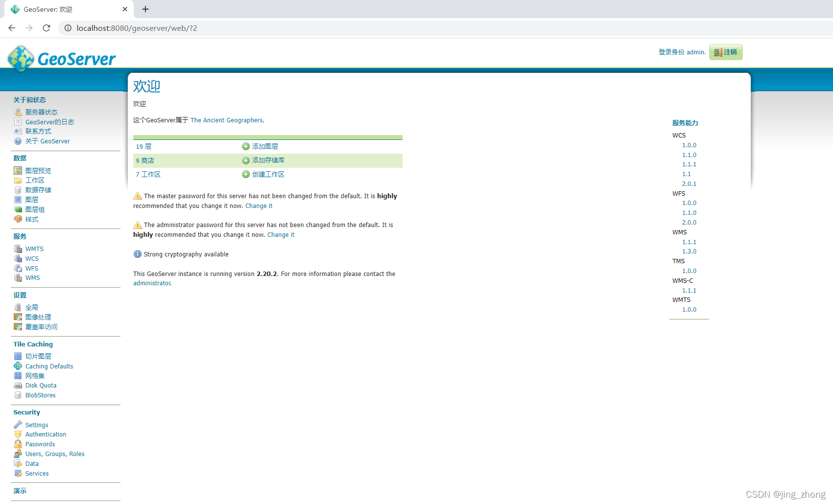Open WCS 1.1.0 capabilities link
The width and height of the screenshot is (833, 504).
click(689, 155)
